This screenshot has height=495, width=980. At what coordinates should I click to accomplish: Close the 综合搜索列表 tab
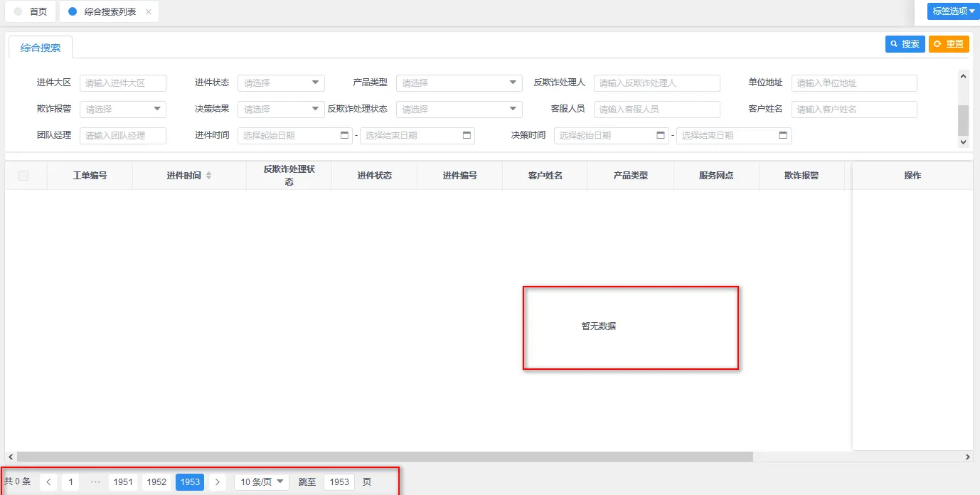click(148, 12)
